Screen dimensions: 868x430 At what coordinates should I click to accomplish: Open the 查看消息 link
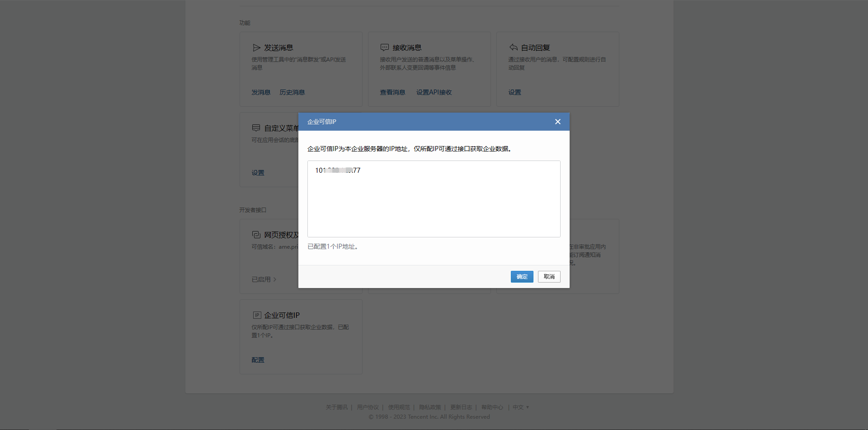pyautogui.click(x=392, y=92)
